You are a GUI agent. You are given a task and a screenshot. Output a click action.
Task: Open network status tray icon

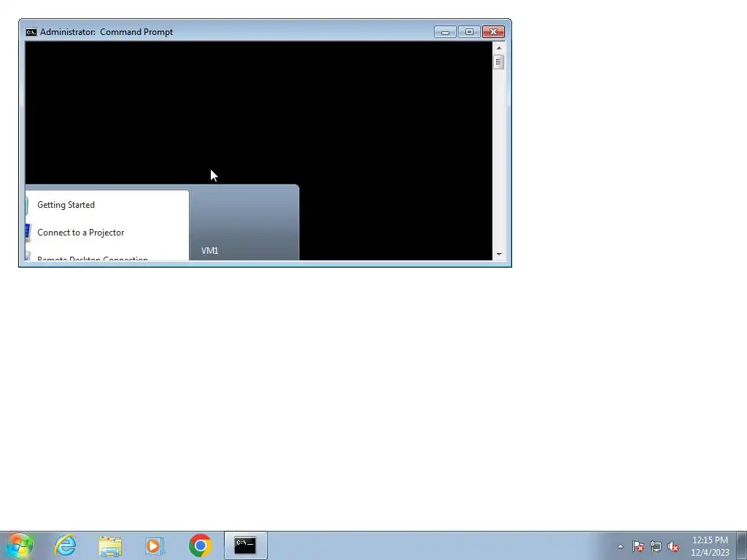click(656, 546)
